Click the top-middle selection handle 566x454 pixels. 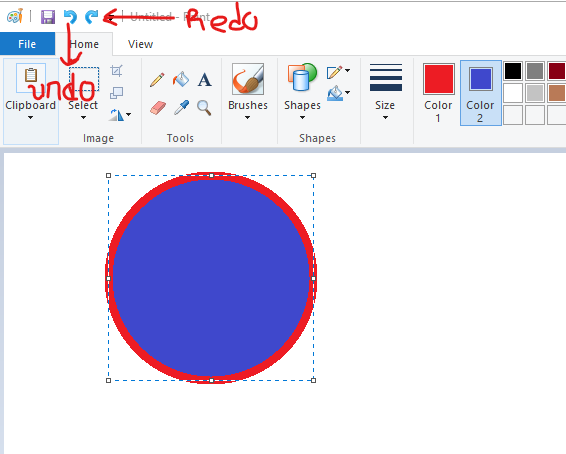click(x=212, y=175)
